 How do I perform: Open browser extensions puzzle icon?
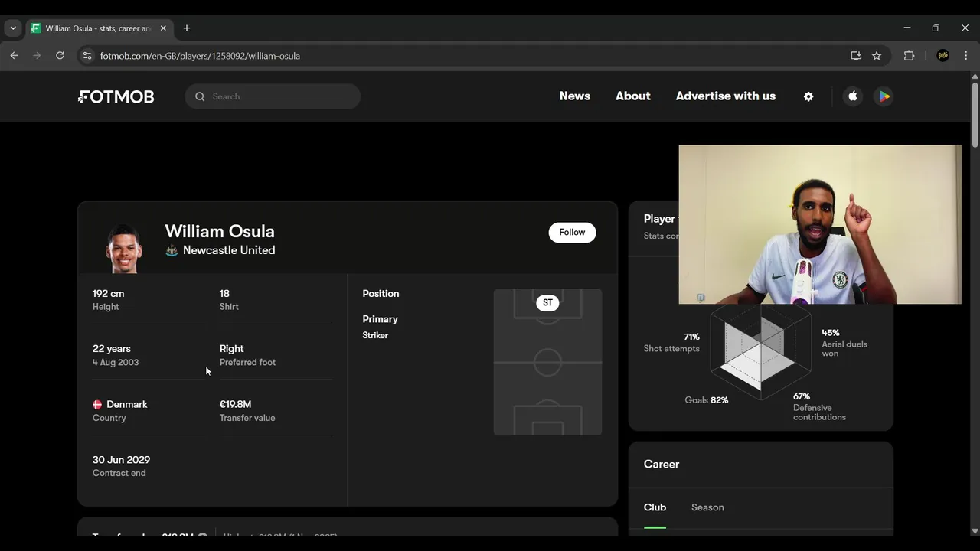tap(910, 56)
